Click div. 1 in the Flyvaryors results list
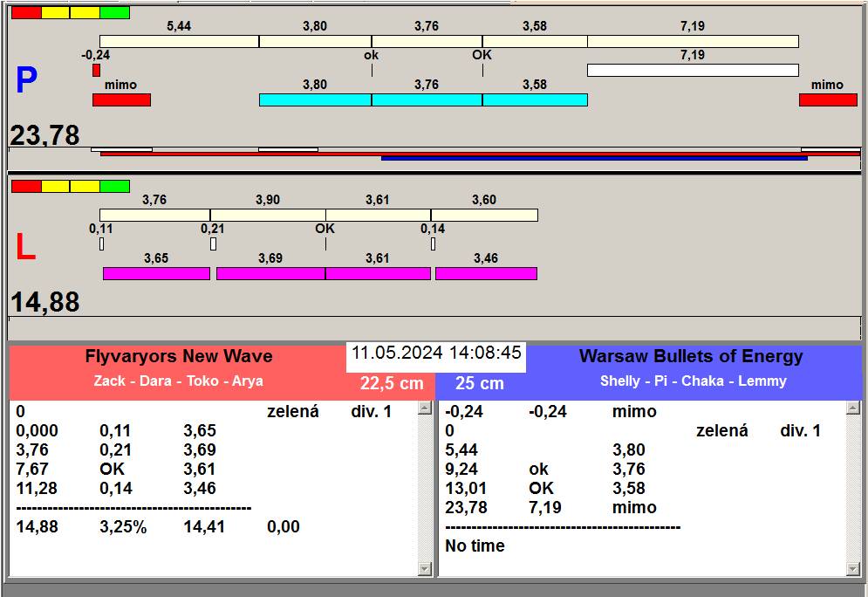 click(x=371, y=411)
